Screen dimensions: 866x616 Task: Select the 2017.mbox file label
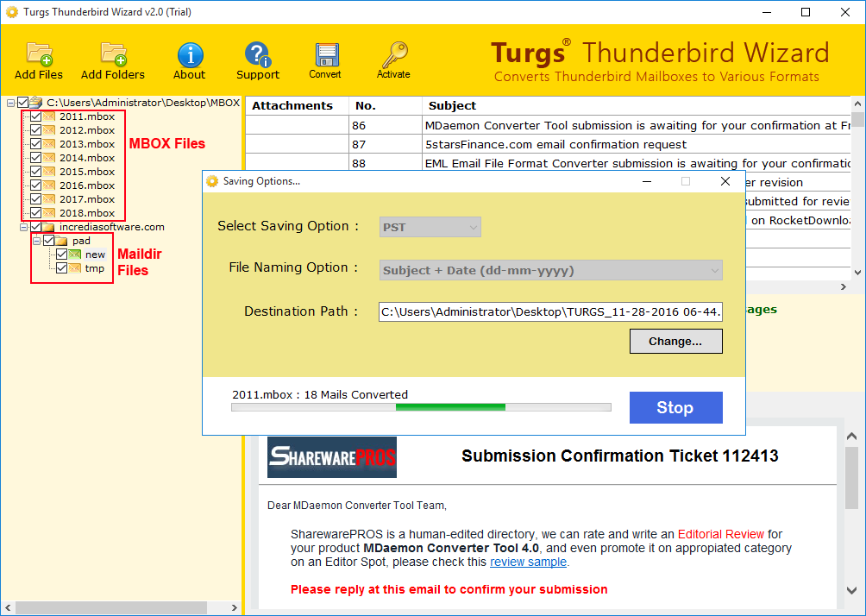coord(87,199)
